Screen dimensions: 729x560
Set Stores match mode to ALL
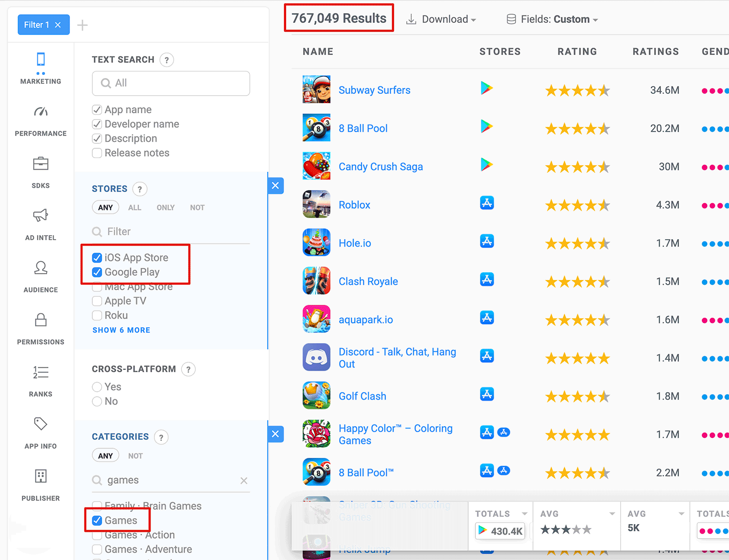click(x=135, y=208)
